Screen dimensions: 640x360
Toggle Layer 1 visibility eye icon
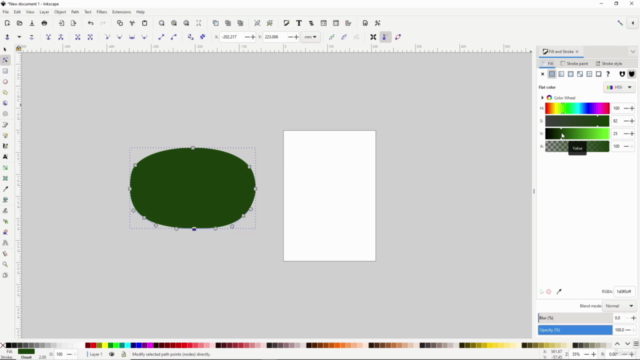[x=111, y=354]
